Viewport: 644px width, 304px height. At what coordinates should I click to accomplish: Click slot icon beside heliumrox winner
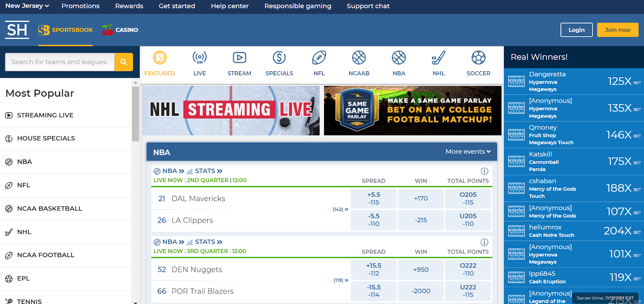tap(516, 231)
